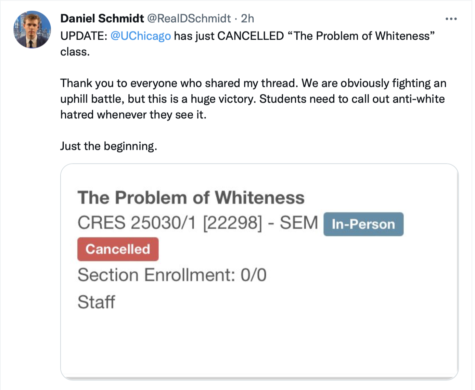The image size is (475, 390).
Task: Click the quoted class title in tweet text
Action: click(x=361, y=36)
